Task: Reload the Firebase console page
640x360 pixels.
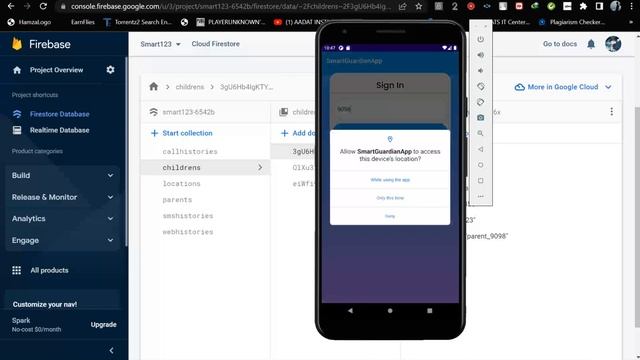Action: (x=43, y=6)
